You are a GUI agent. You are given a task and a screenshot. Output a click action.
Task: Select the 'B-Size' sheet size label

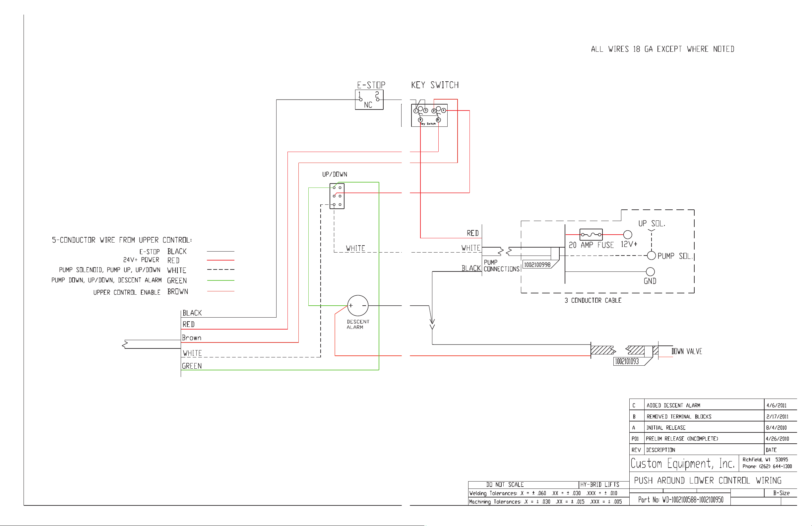[781, 493]
